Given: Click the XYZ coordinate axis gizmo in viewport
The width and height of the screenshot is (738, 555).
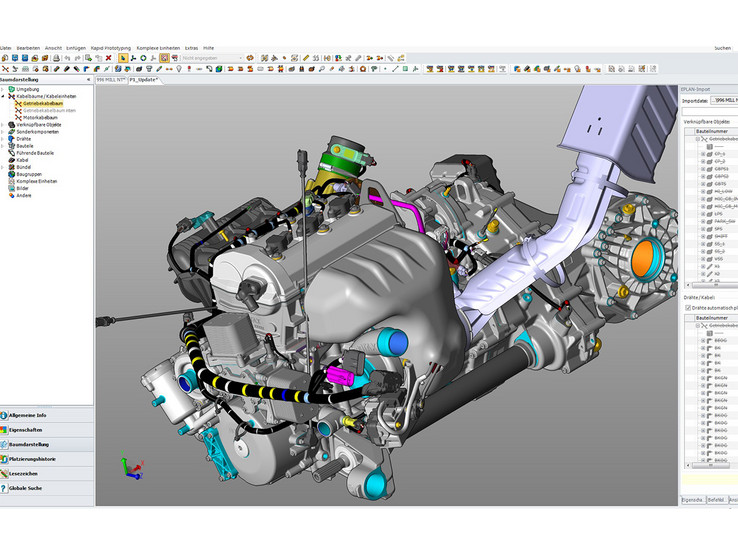Looking at the screenshot, I should pyautogui.click(x=131, y=466).
